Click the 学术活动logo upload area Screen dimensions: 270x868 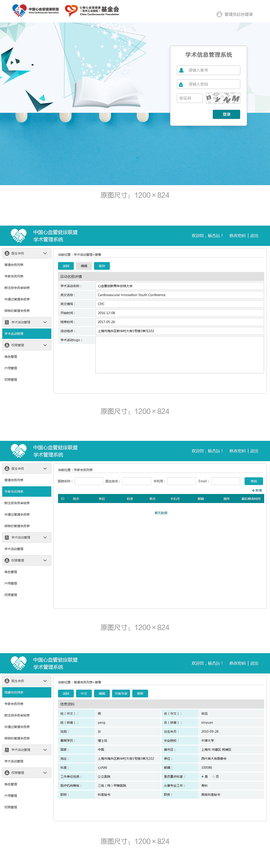click(x=180, y=355)
